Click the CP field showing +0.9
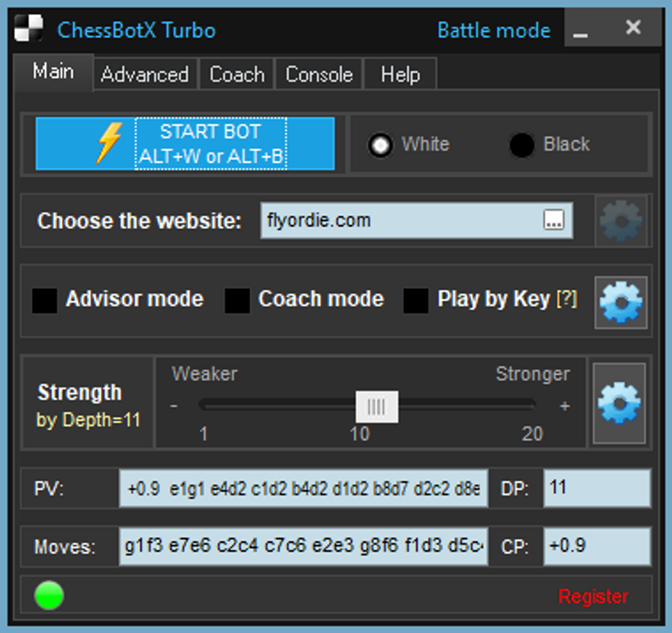 [597, 546]
